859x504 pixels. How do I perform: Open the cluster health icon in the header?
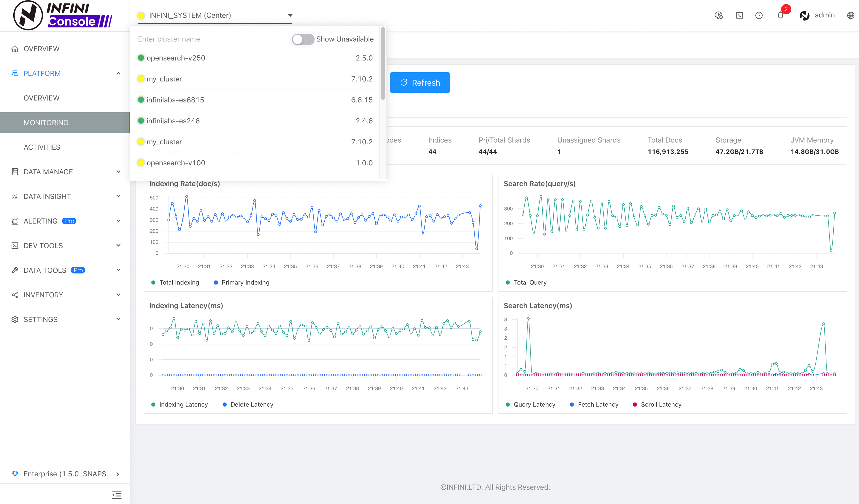(718, 15)
